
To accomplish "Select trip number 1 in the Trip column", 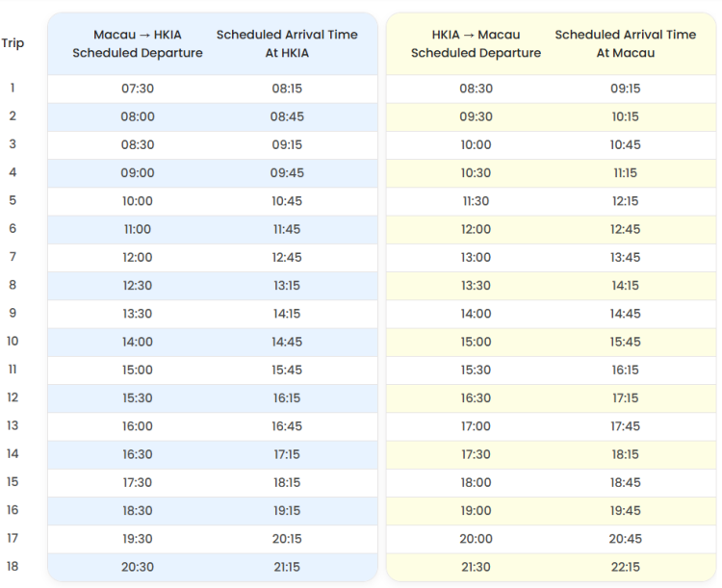I will point(13,88).
